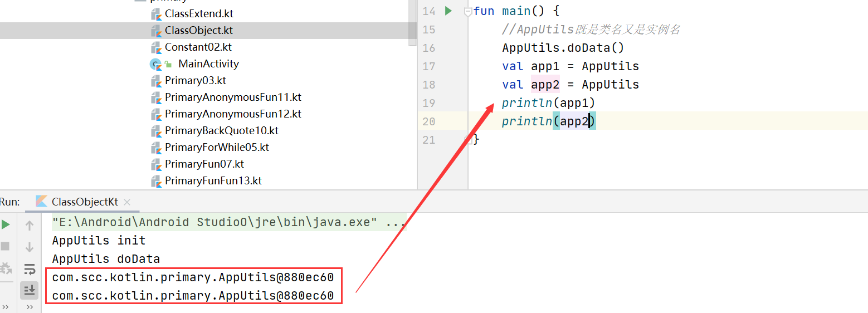Screen dimensions: 868x313
Task: Open PrimaryForWhile05.kt file
Action: [217, 147]
